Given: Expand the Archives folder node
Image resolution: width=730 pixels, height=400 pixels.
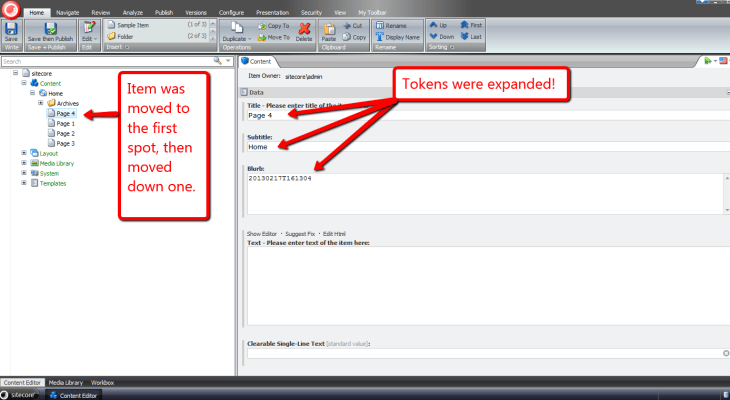Looking at the screenshot, I should (x=41, y=103).
